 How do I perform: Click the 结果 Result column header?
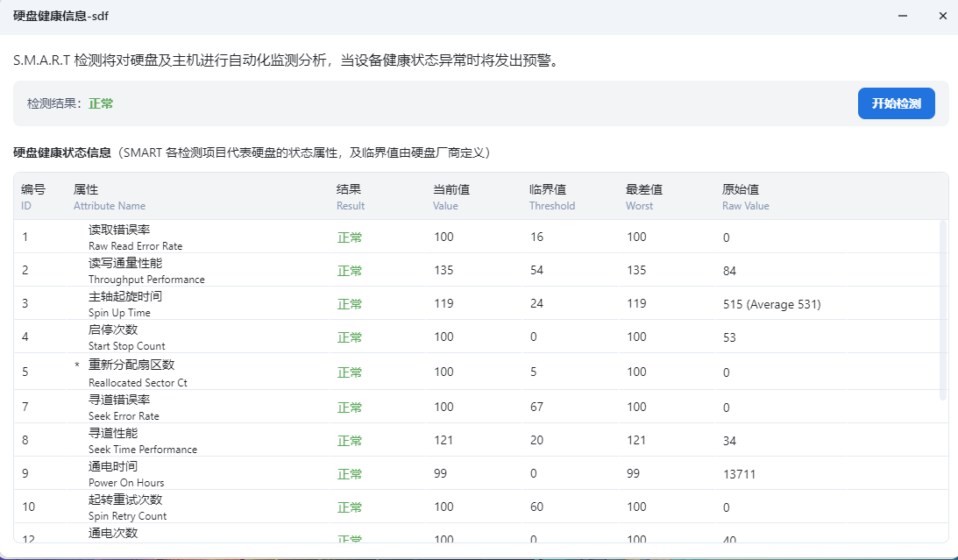click(350, 196)
